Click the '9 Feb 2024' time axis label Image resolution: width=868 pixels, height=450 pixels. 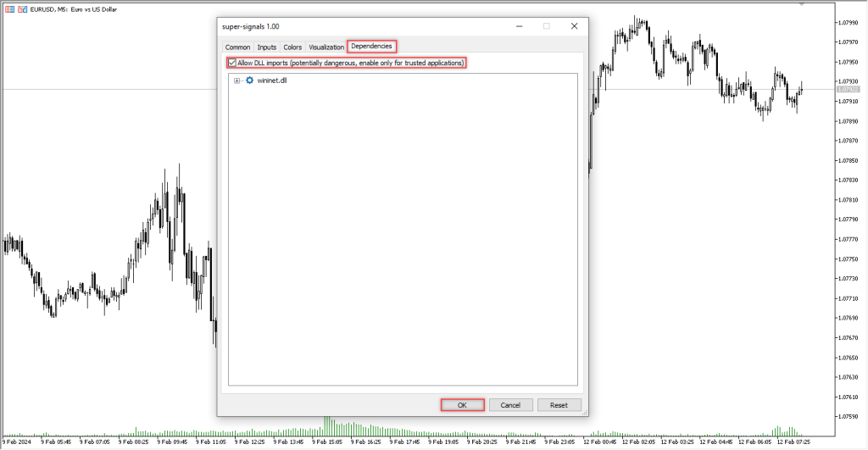pos(17,442)
